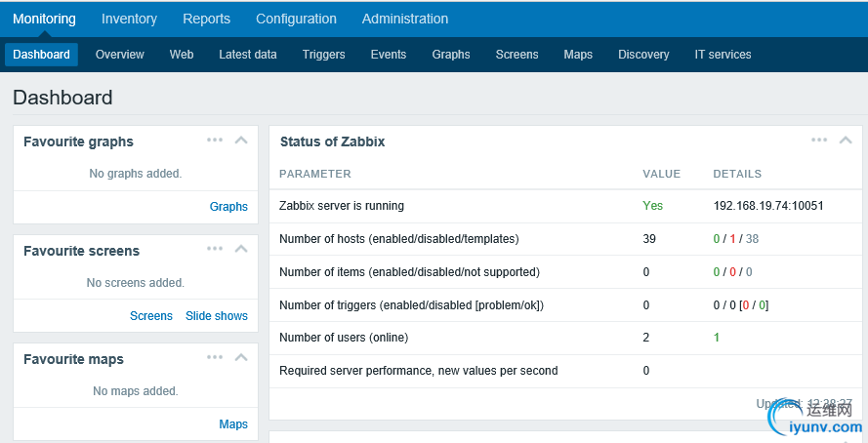Image resolution: width=868 pixels, height=443 pixels.
Task: Click the Favourite screens widget title
Action: pyautogui.click(x=81, y=251)
